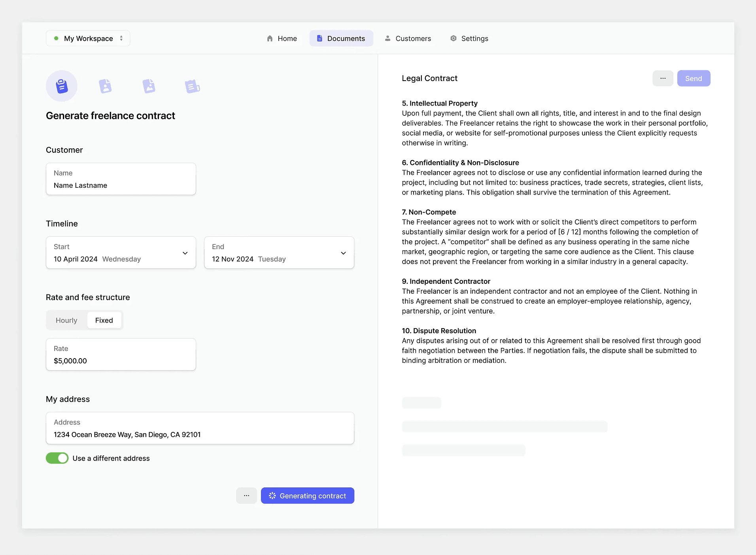Switch rate structure to Hourly

pyautogui.click(x=66, y=320)
